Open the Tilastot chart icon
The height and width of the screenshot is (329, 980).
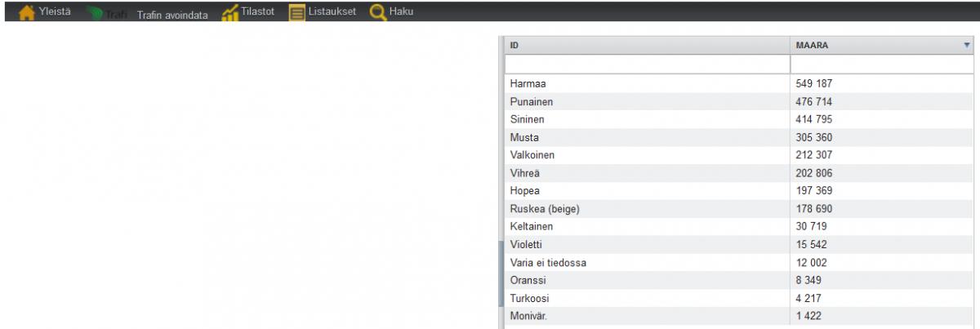click(x=229, y=13)
